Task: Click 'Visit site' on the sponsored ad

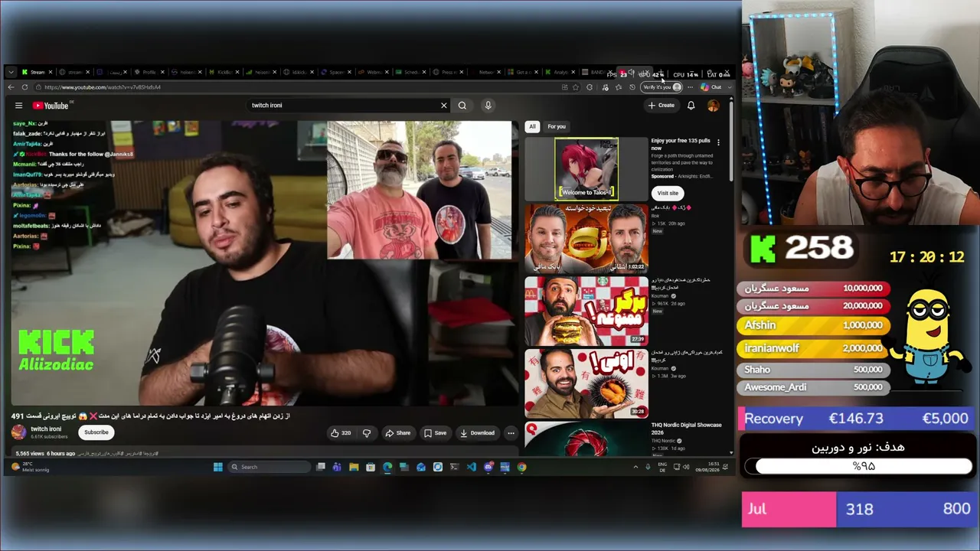Action: tap(668, 194)
